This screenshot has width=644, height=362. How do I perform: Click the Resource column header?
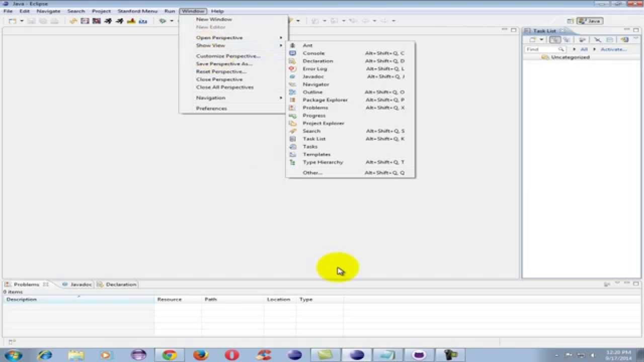178,299
